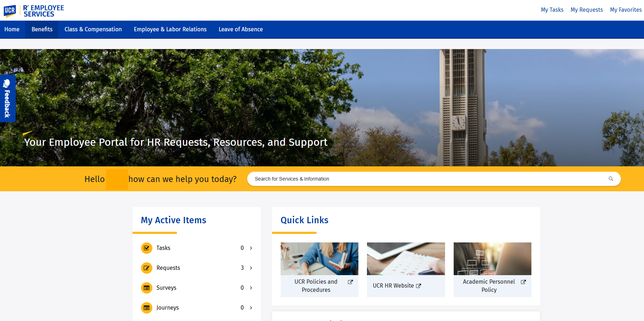Click the Tasks checkmark icon
Viewport: 644px width, 321px height.
click(x=146, y=248)
